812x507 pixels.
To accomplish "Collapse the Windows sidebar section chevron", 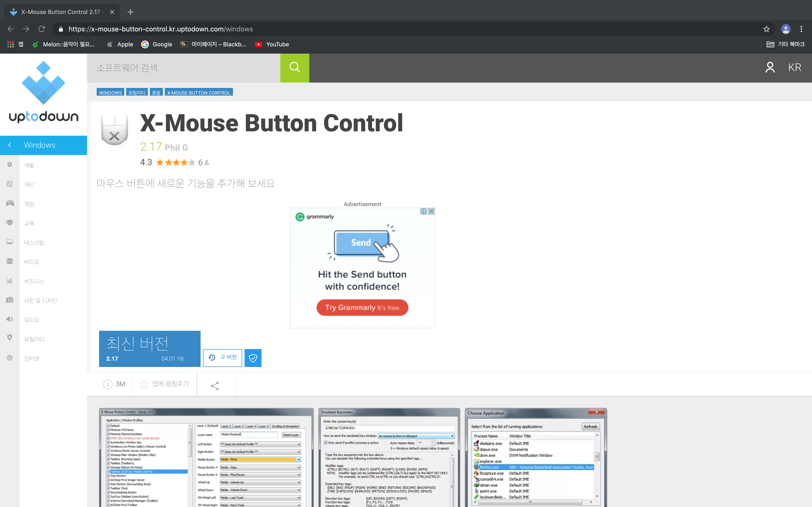I will pyautogui.click(x=10, y=145).
